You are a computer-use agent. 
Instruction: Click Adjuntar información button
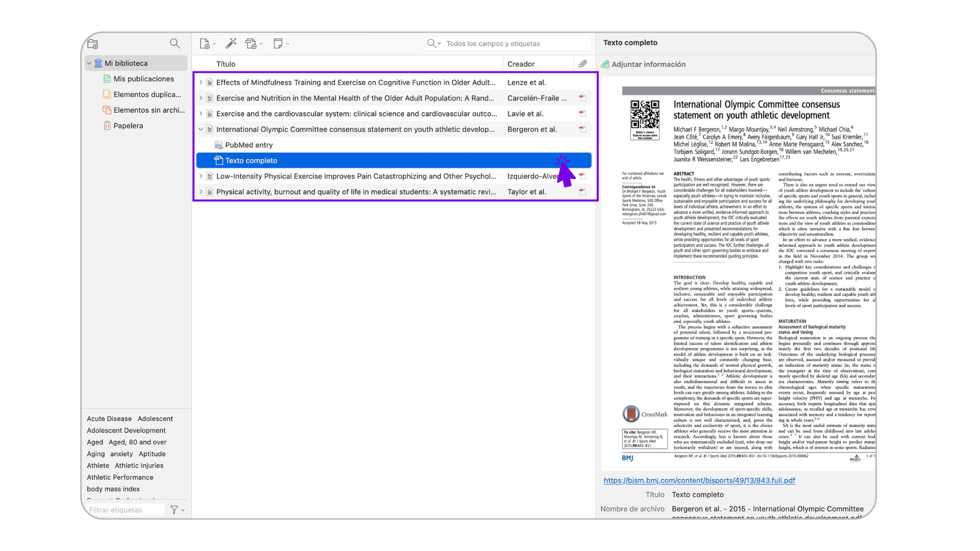643,64
